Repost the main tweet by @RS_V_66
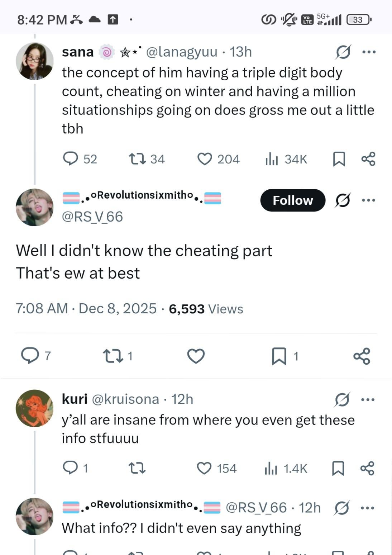Image resolution: width=392 pixels, height=555 pixels. (x=113, y=356)
